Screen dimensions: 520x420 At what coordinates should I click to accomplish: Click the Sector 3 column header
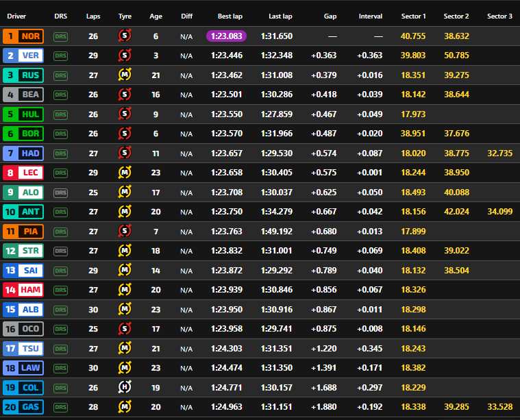[x=499, y=16]
